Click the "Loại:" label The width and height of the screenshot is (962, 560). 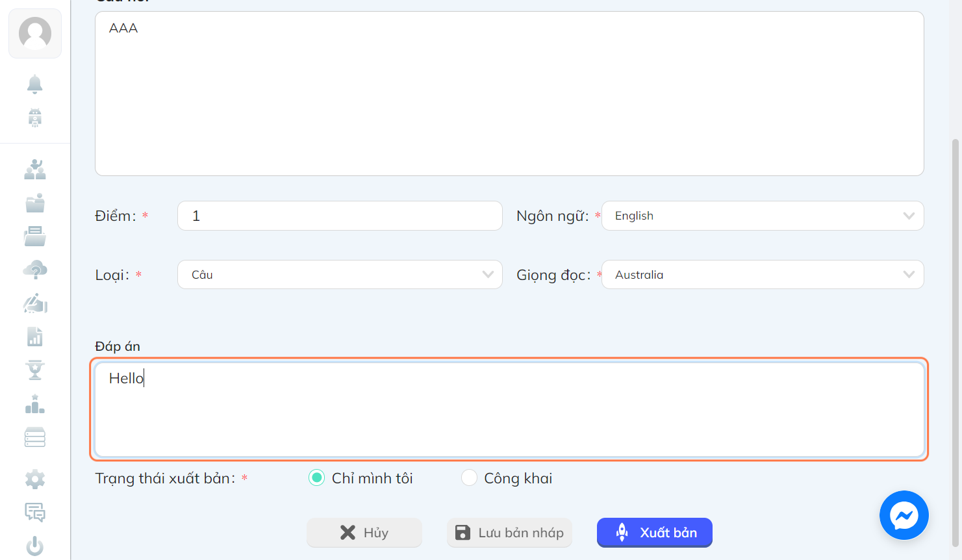coord(112,275)
